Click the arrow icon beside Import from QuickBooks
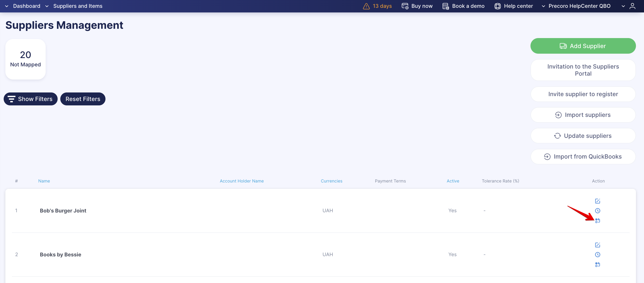 coord(547,157)
